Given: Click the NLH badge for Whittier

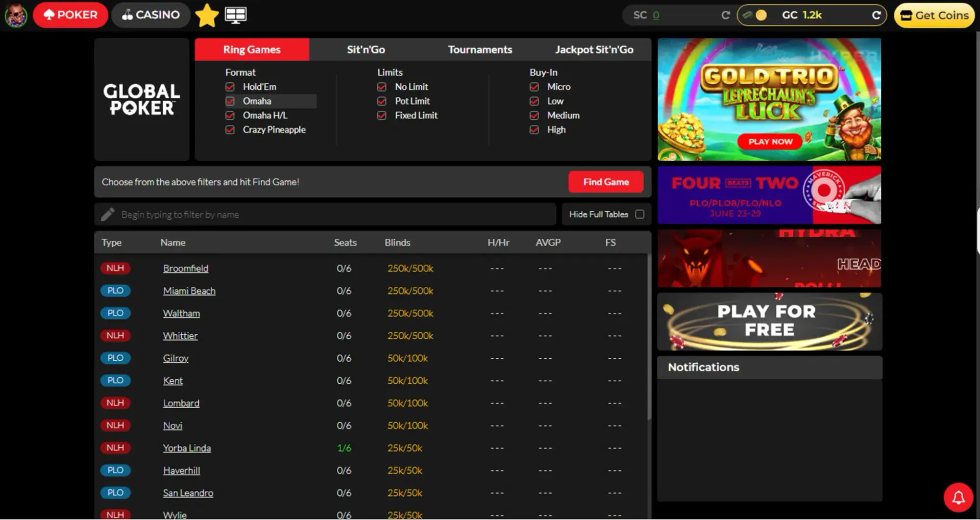Looking at the screenshot, I should [x=115, y=335].
